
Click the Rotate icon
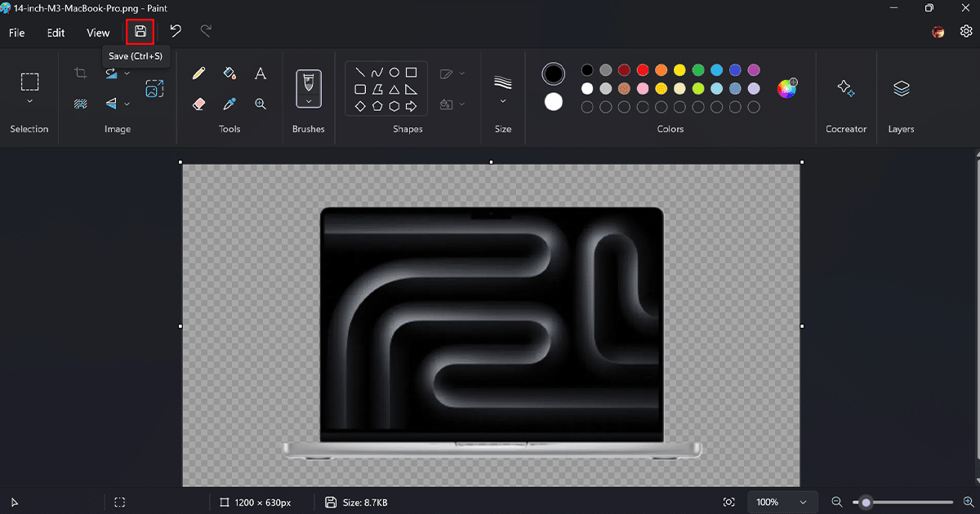click(112, 73)
